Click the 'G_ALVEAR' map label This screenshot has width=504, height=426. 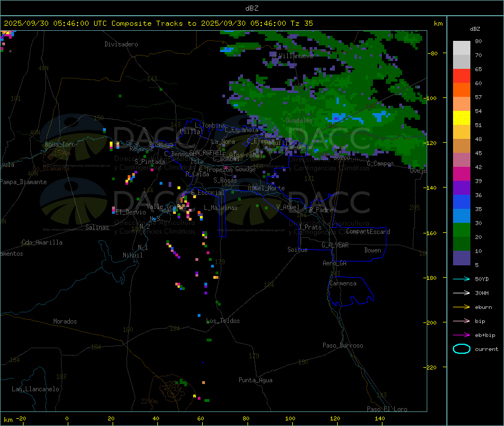tap(335, 245)
